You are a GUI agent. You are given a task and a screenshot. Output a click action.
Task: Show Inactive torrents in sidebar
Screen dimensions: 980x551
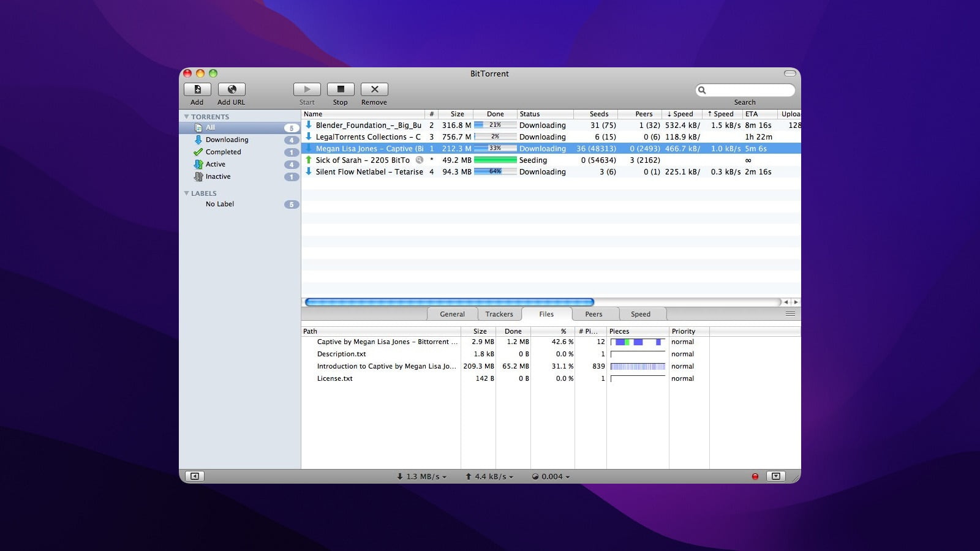(x=217, y=176)
